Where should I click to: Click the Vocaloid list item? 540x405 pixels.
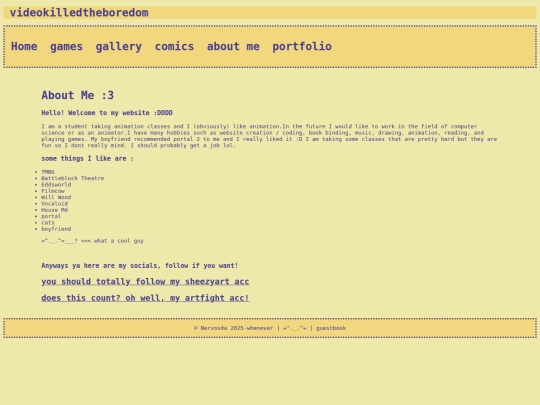point(54,204)
